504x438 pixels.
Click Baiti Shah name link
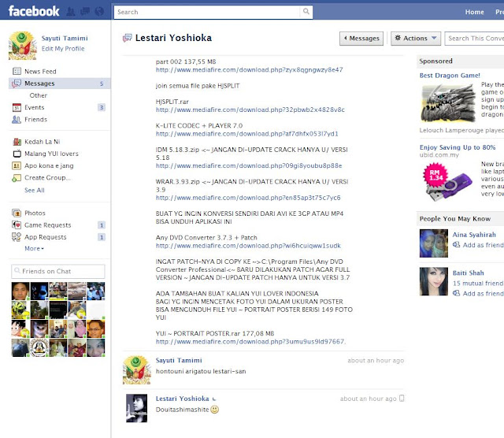click(468, 273)
